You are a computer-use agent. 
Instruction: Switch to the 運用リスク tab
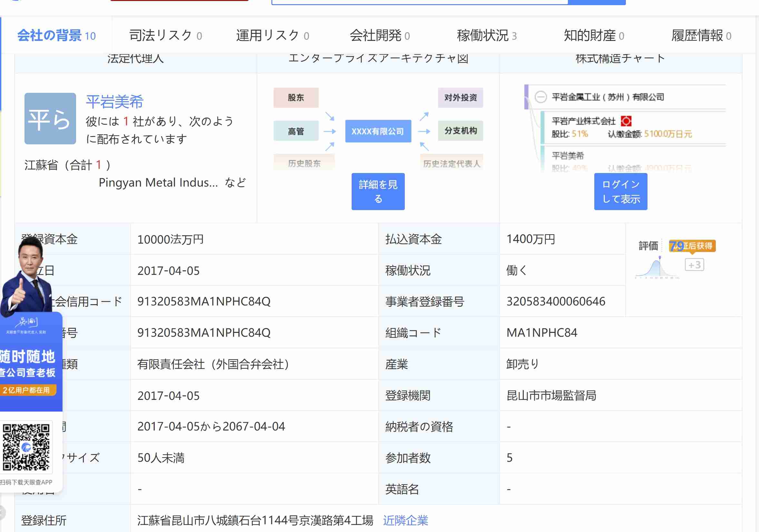click(x=272, y=35)
